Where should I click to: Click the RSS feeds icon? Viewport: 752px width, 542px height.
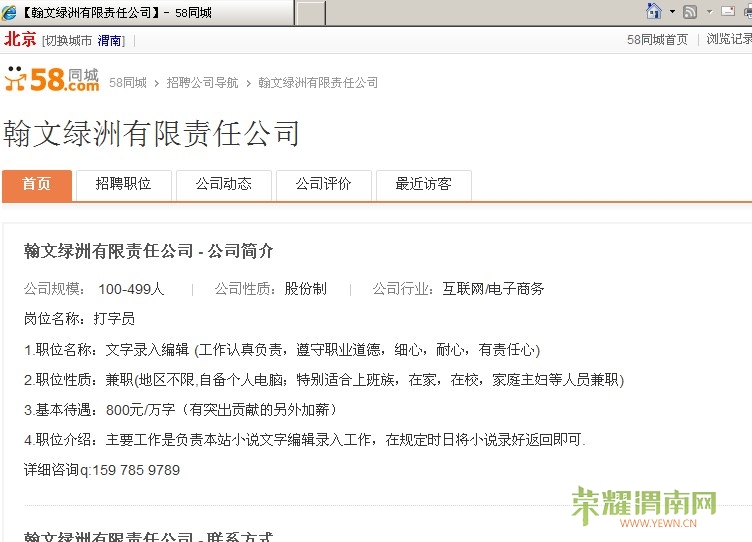pos(690,12)
